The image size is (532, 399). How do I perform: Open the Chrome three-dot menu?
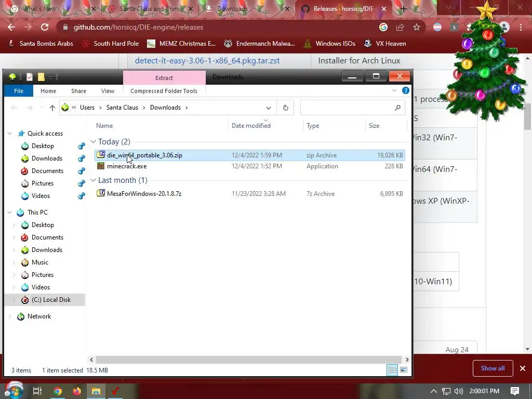(521, 27)
